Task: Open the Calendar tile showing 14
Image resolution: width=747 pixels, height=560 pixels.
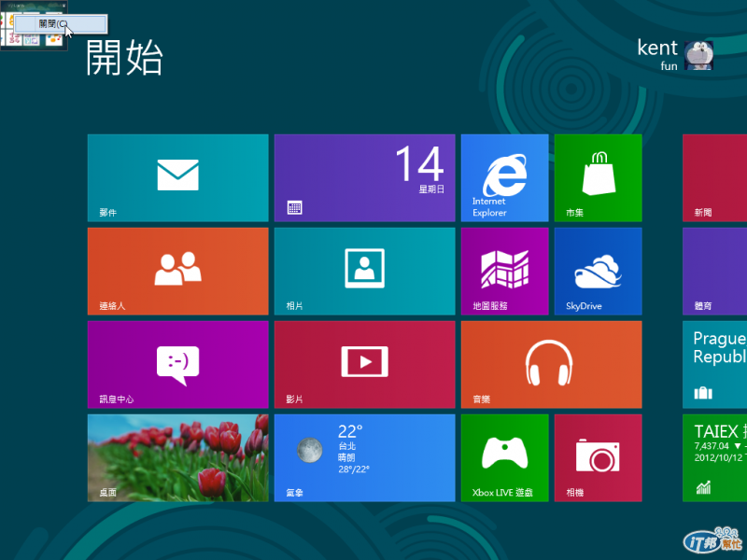Action: [364, 177]
